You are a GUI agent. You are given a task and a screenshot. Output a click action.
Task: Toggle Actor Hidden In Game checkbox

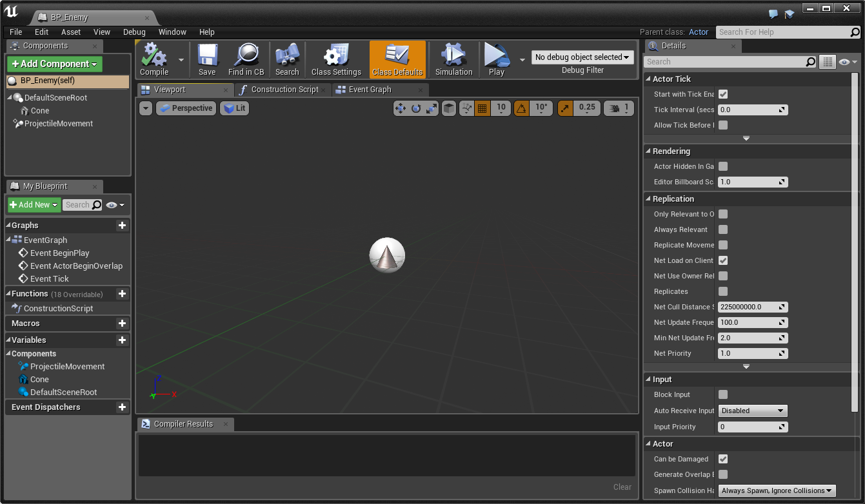click(x=723, y=166)
